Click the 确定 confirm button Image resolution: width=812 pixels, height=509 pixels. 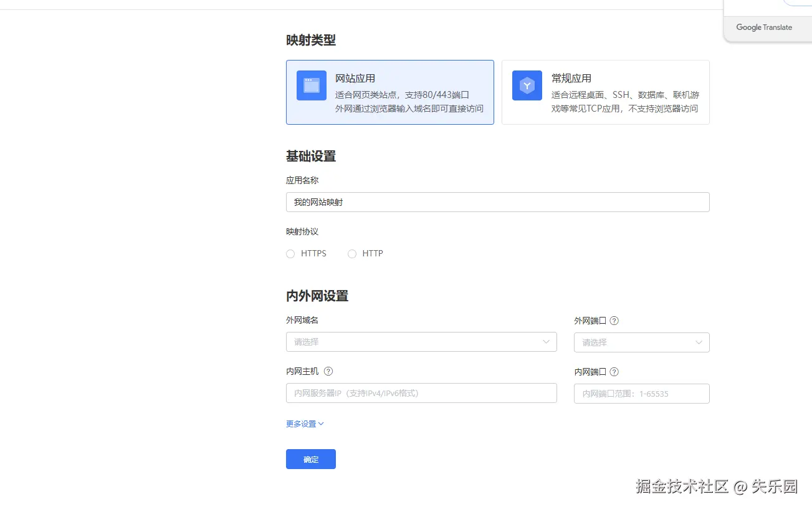pyautogui.click(x=311, y=459)
